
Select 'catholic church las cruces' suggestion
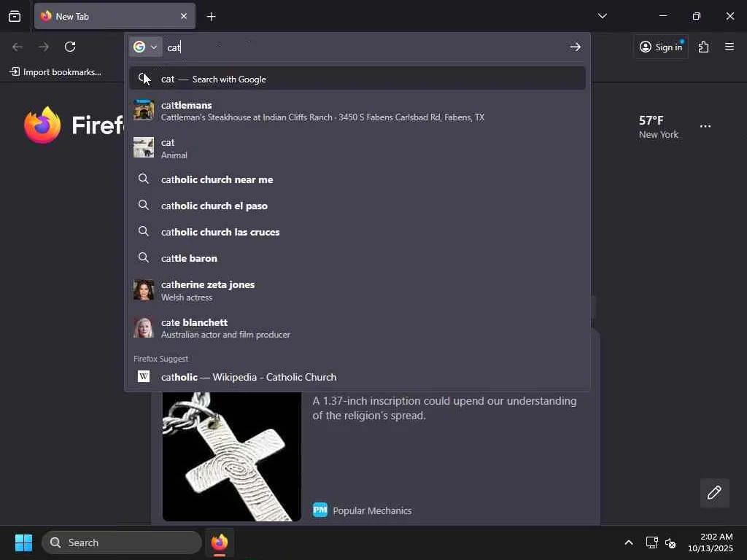[x=357, y=232]
